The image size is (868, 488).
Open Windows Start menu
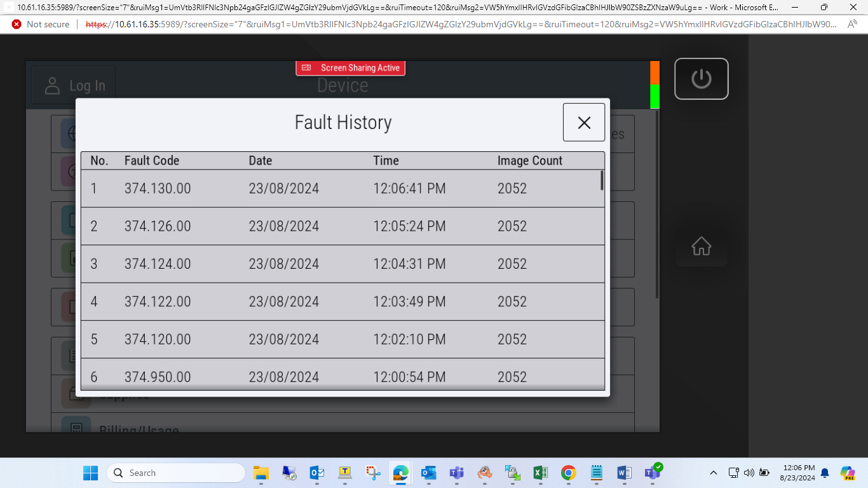[x=91, y=473]
